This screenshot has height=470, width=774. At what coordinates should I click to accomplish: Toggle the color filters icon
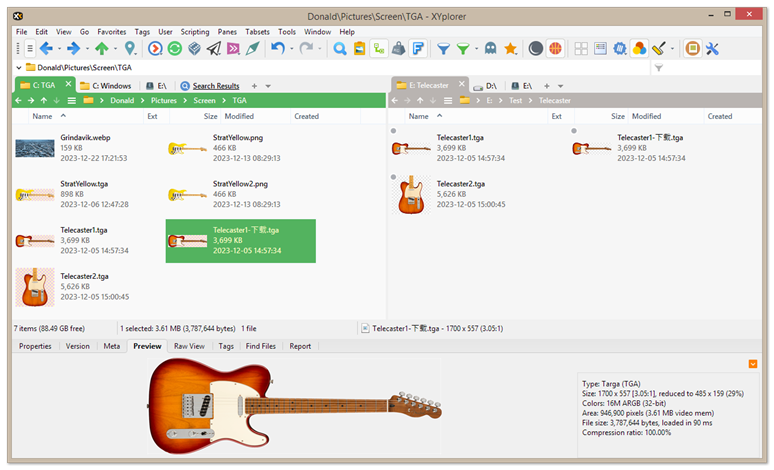coord(639,48)
